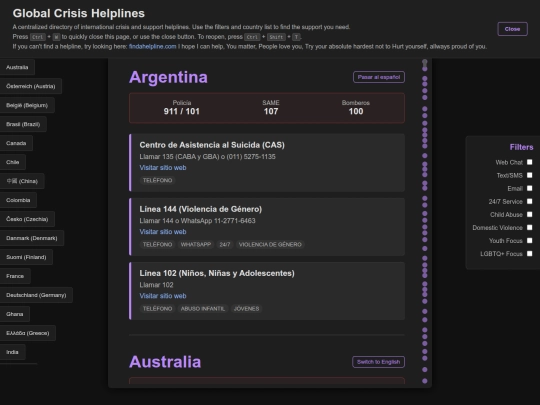Select Česko (Czechia) in country list

point(27,219)
